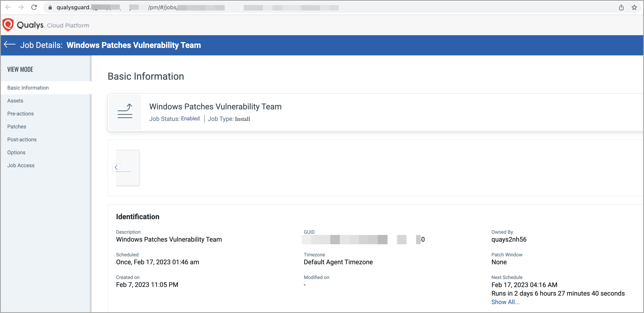Open the Patches section
Viewport: 644px width, 313px height.
[x=17, y=127]
